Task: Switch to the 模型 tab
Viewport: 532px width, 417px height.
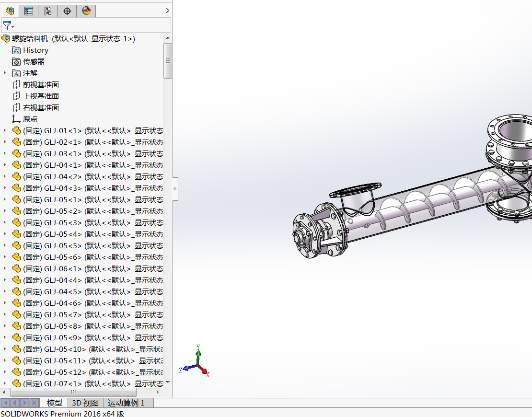Action: tap(54, 403)
